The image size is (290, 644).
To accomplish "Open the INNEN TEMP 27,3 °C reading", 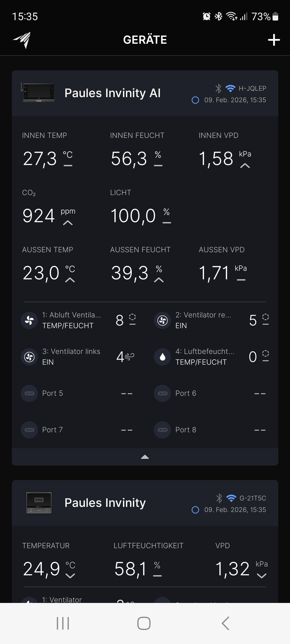I will point(40,159).
